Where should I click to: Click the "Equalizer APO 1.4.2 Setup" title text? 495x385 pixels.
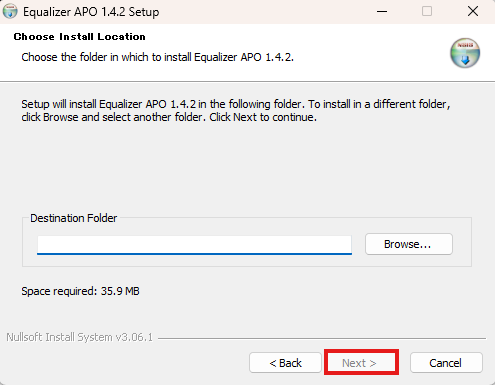pyautogui.click(x=91, y=12)
